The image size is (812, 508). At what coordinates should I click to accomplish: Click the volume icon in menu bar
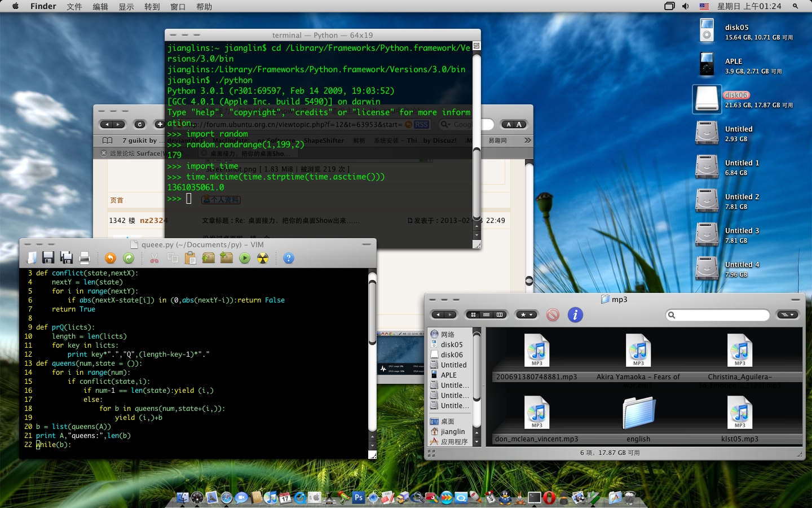[685, 6]
